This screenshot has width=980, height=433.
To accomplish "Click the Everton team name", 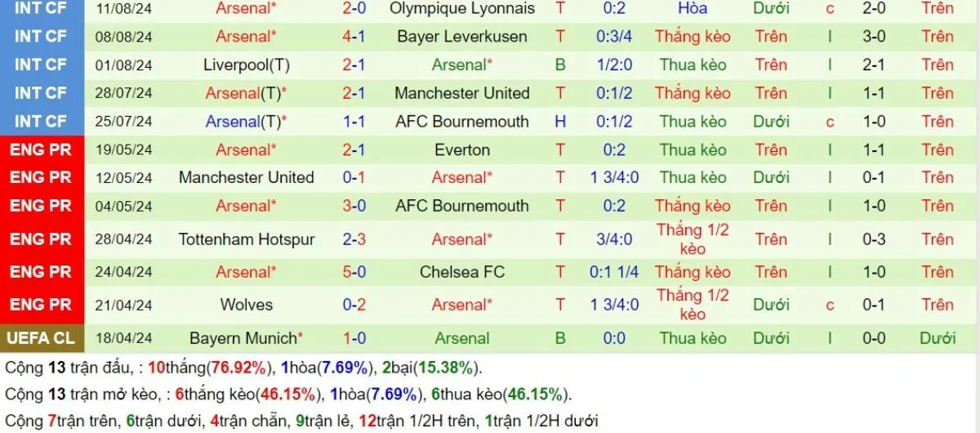I will pos(462,150).
